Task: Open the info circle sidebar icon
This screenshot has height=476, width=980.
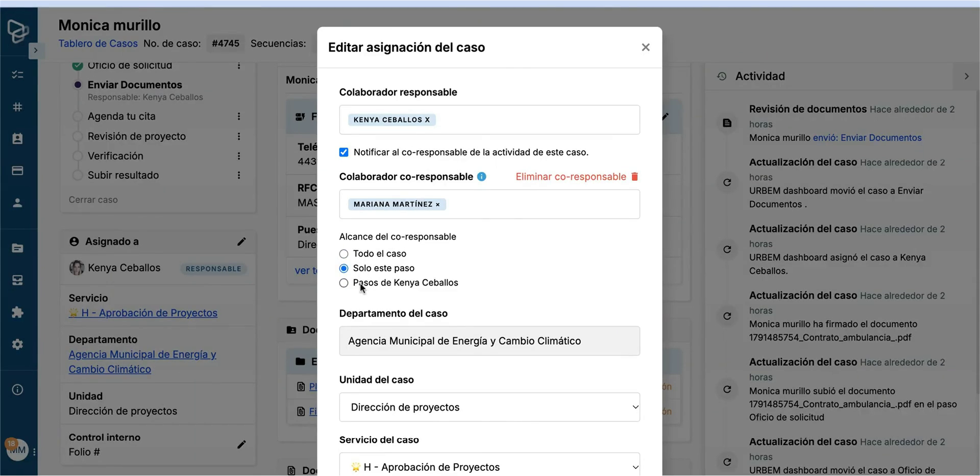Action: (x=17, y=390)
